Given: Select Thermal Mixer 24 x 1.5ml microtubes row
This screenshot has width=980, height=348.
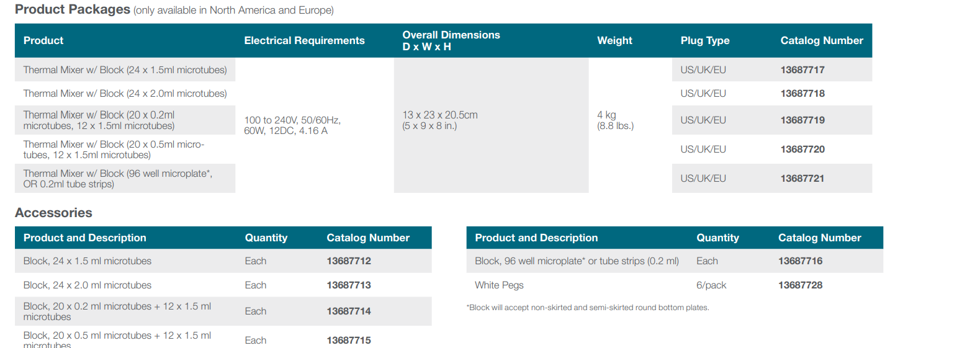Looking at the screenshot, I should click(x=125, y=70).
